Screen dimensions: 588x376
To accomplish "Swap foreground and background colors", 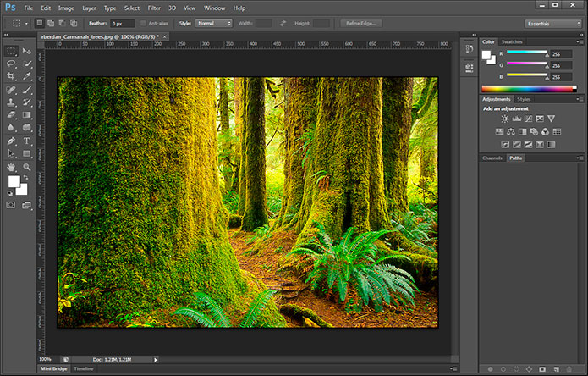I will (27, 177).
